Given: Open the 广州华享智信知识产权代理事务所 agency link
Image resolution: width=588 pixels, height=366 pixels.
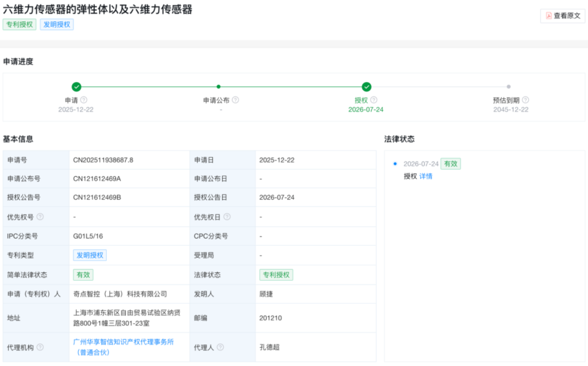Looking at the screenshot, I should tap(124, 347).
